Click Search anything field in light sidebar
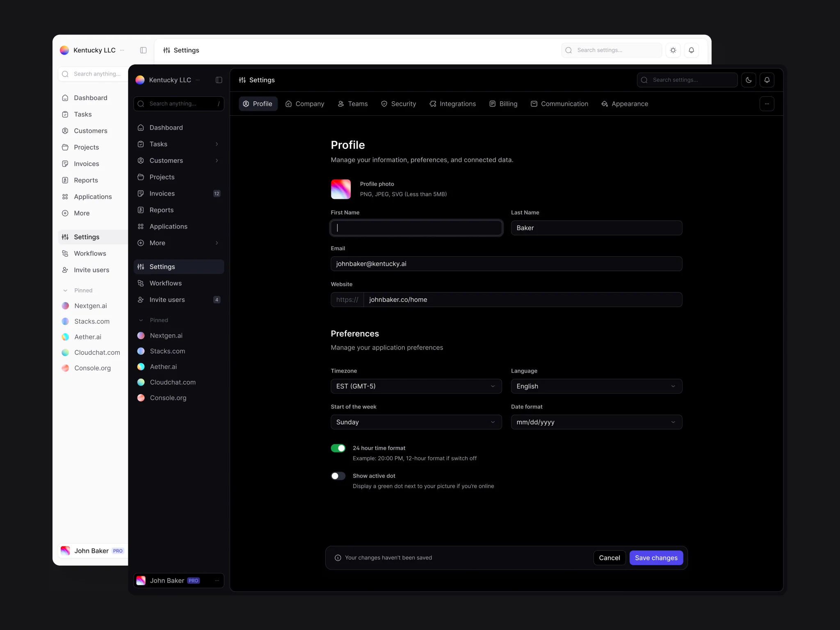840x630 pixels. (x=93, y=74)
